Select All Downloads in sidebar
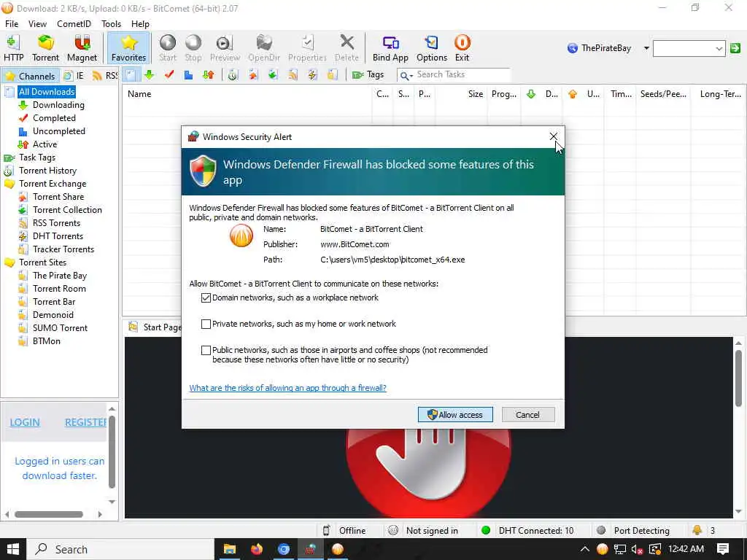This screenshot has width=747, height=560. click(x=47, y=92)
